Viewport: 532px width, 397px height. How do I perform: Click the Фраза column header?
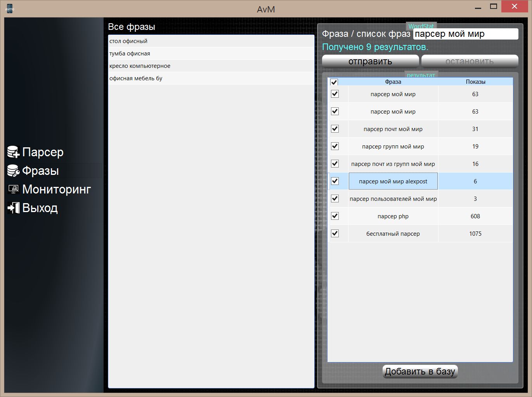pos(393,82)
